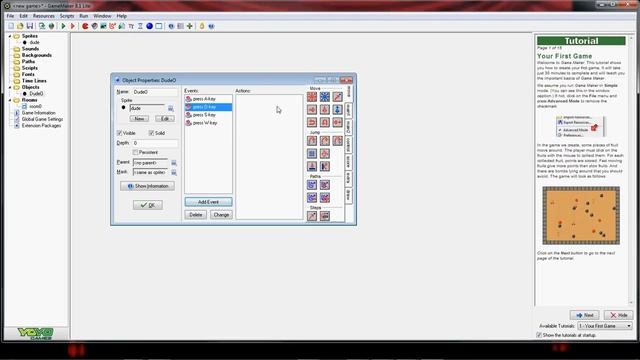Select the Jump to Position action
Image resolution: width=640 pixels, height=360 pixels.
coord(312,141)
